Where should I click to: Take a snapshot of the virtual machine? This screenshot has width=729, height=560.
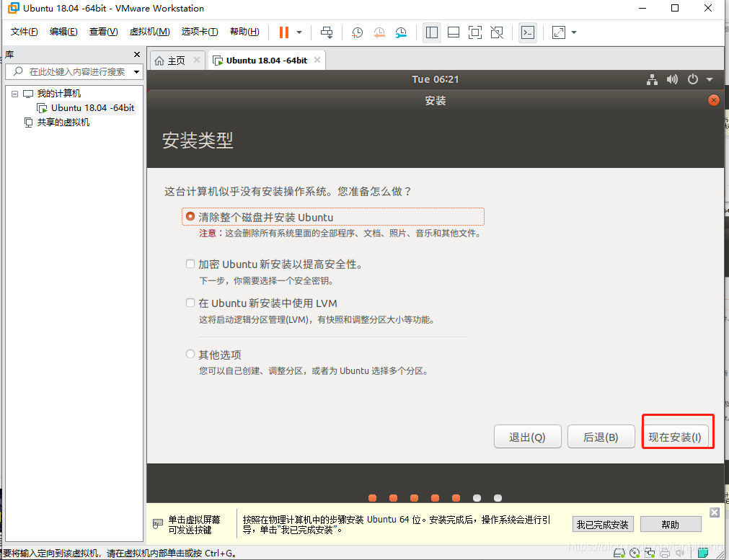357,32
